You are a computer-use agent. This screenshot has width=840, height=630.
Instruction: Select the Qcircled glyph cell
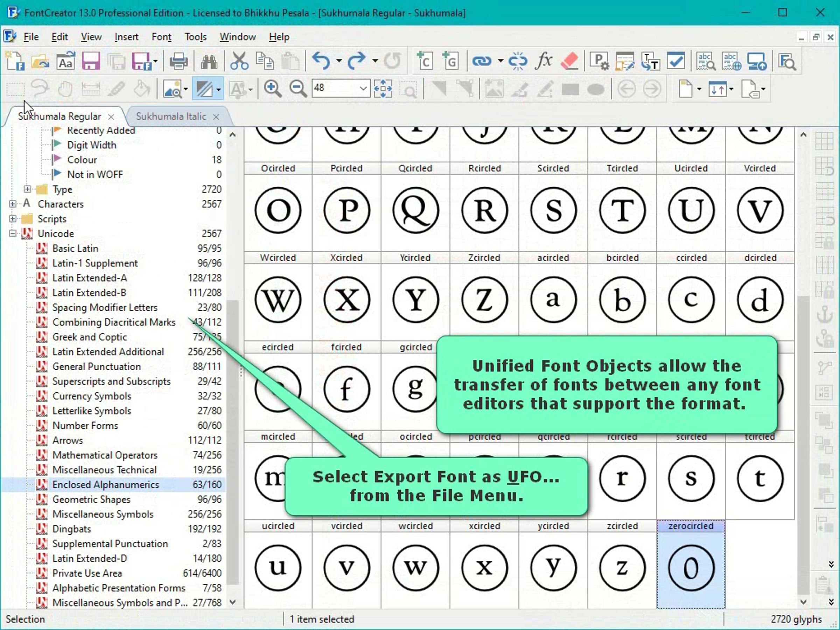tap(415, 211)
